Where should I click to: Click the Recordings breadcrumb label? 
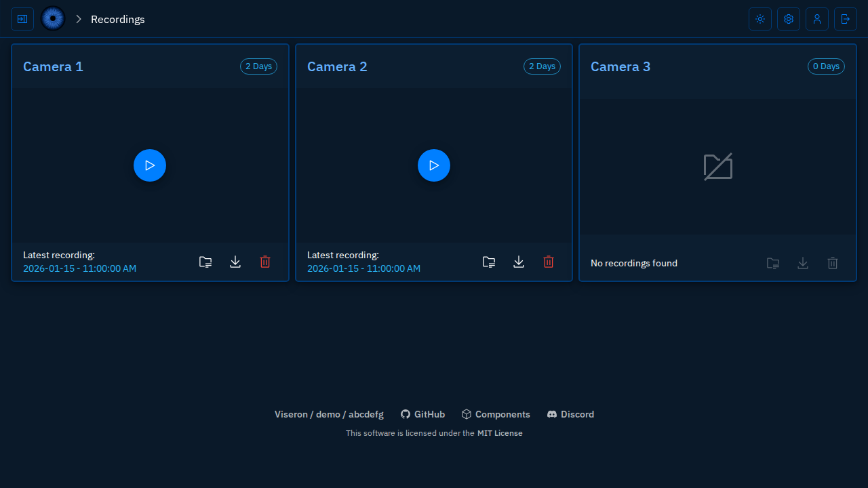[118, 19]
